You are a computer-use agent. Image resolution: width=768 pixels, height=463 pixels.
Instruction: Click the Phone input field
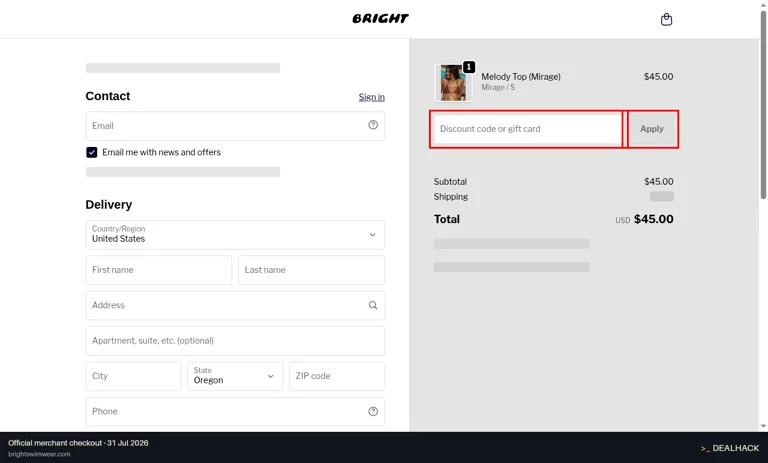235,411
